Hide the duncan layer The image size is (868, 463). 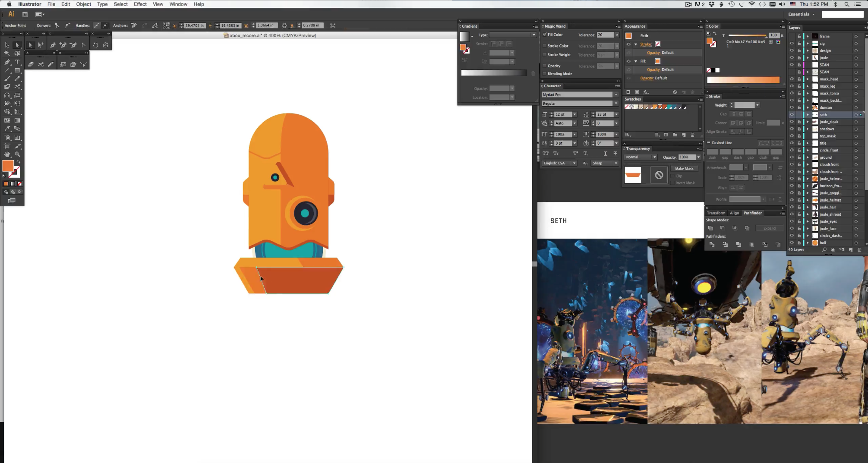click(x=792, y=107)
